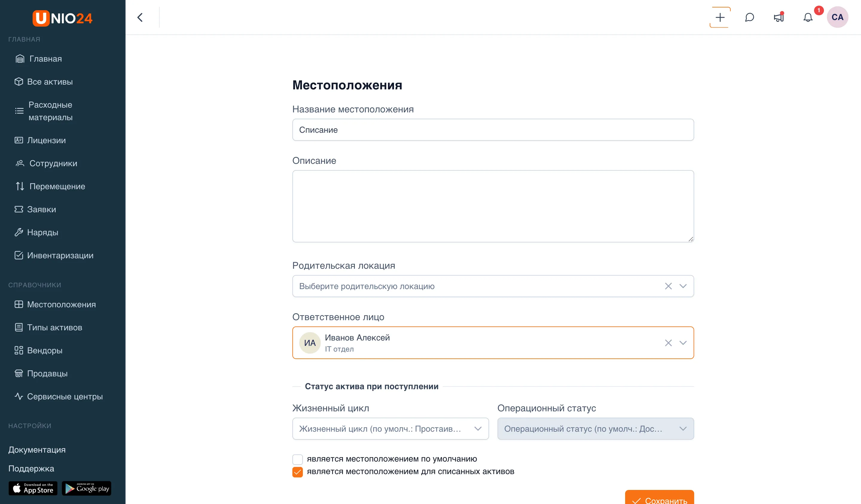
Task: Open Лицензии menu item
Action: [x=46, y=140]
